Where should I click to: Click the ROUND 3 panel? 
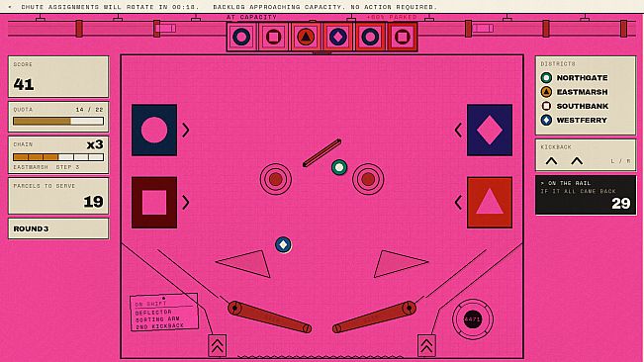[x=58, y=228]
